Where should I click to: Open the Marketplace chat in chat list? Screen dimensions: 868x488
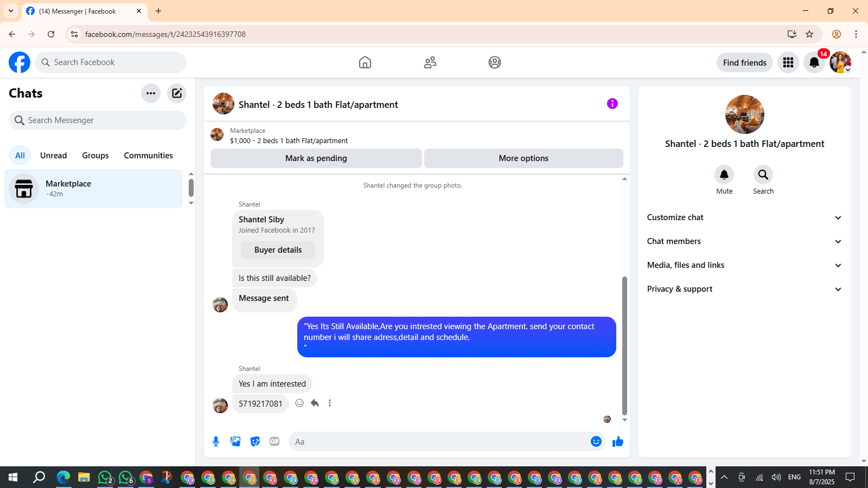(94, 189)
